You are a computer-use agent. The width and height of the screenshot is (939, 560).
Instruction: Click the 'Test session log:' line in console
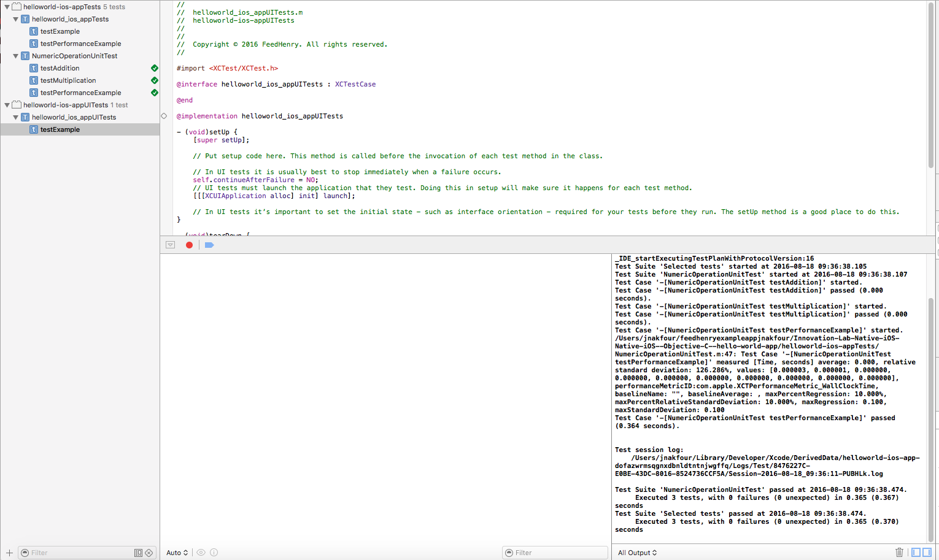[x=649, y=450]
